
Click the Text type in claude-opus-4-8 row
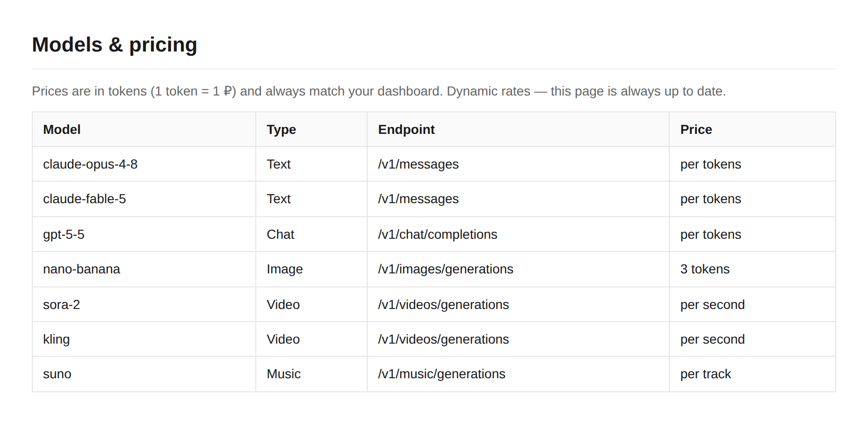pyautogui.click(x=311, y=164)
